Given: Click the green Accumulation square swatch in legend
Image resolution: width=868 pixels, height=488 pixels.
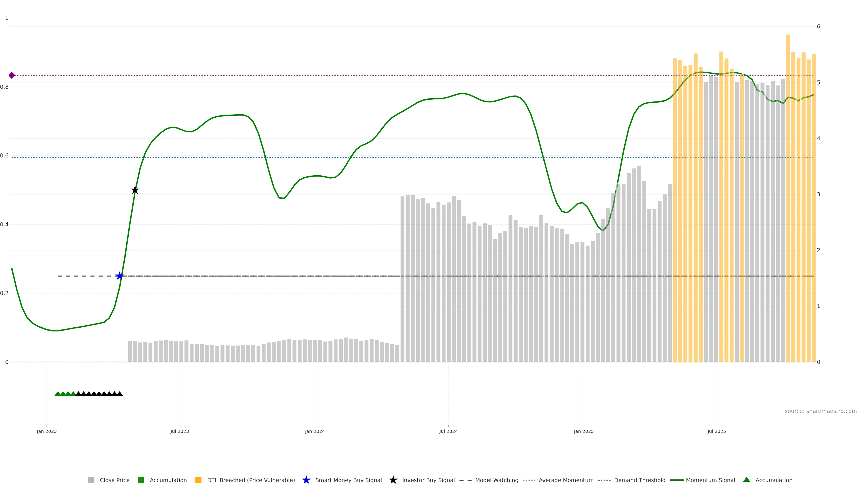Looking at the screenshot, I should [x=141, y=480].
